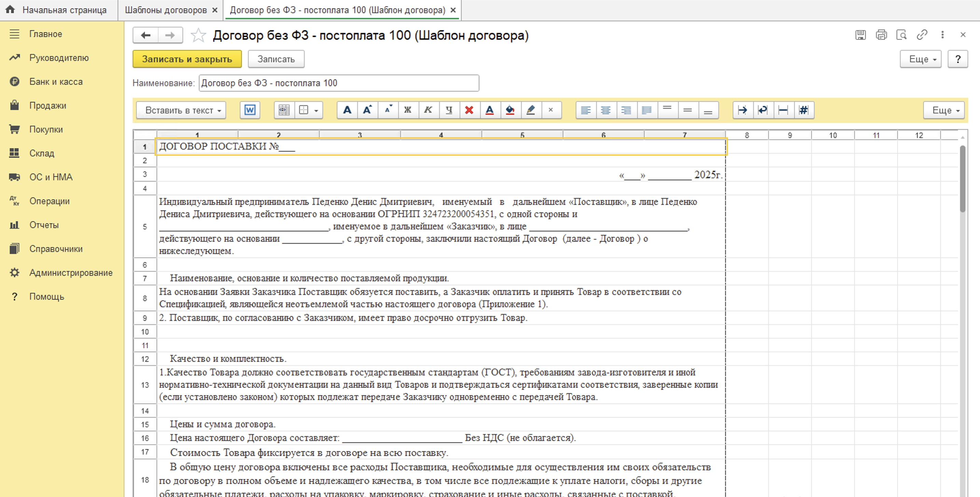
Task: Click the "Записать" button
Action: click(276, 59)
